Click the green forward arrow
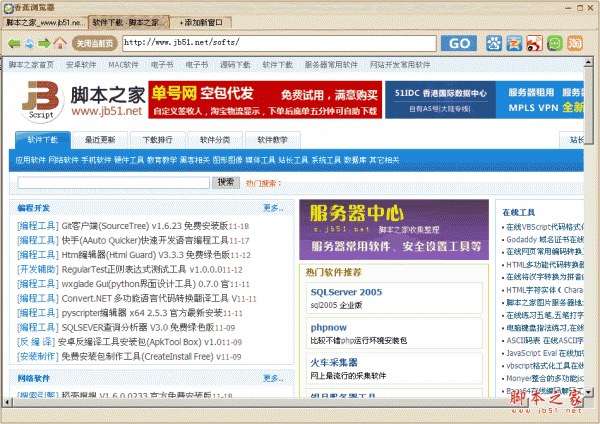The width and height of the screenshot is (600, 424). tap(44, 43)
